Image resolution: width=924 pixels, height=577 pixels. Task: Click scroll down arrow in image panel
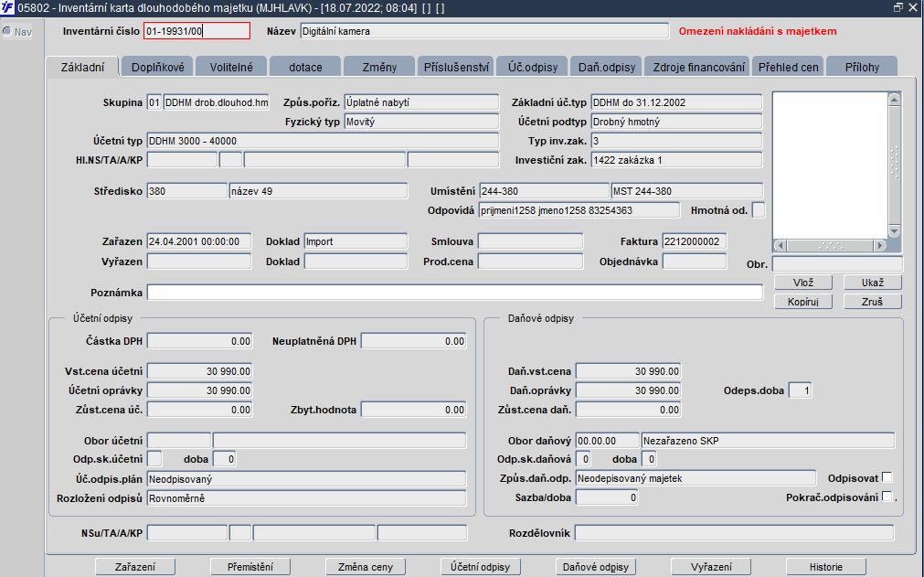point(895,231)
